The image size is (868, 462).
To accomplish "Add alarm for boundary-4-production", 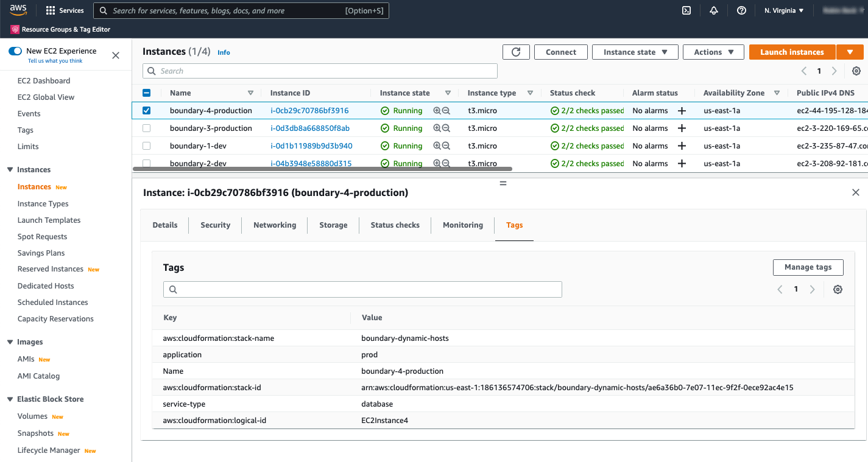I will [682, 111].
